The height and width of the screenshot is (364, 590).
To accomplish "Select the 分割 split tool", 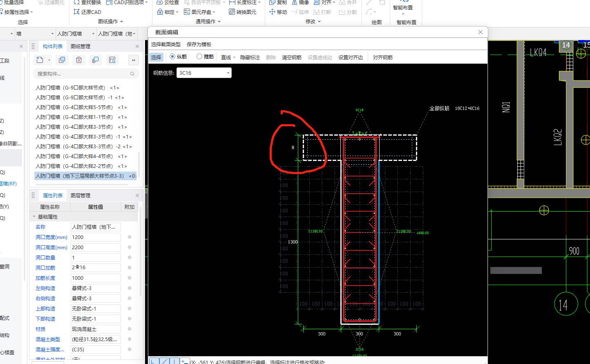I will point(348,12).
